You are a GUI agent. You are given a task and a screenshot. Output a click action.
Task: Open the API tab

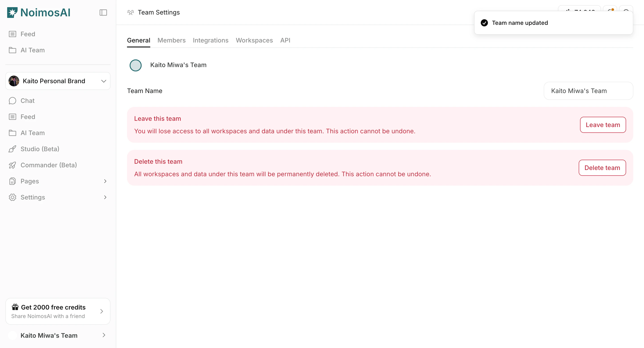[285, 40]
